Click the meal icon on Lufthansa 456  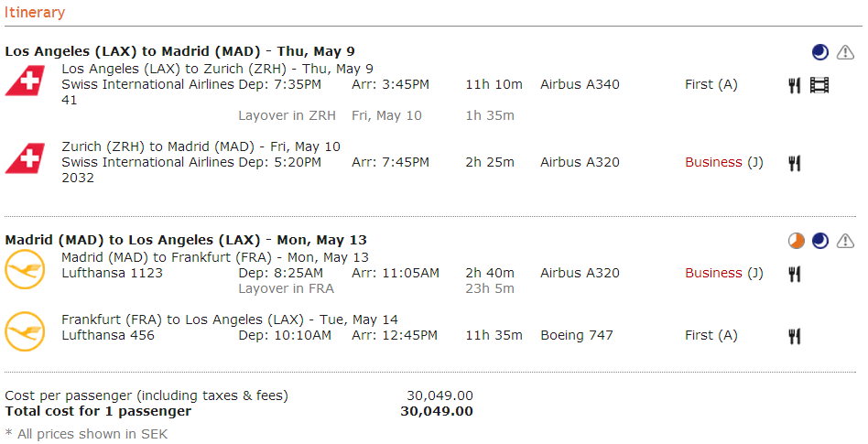[795, 336]
